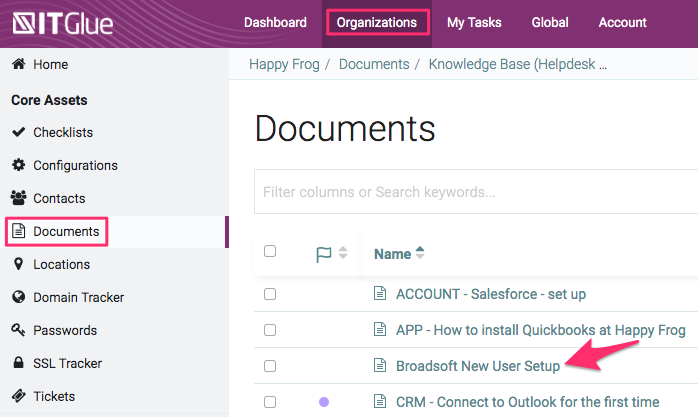This screenshot has height=417, width=698.
Task: Select the Broadsoft New User Setup checkbox
Action: 270,366
